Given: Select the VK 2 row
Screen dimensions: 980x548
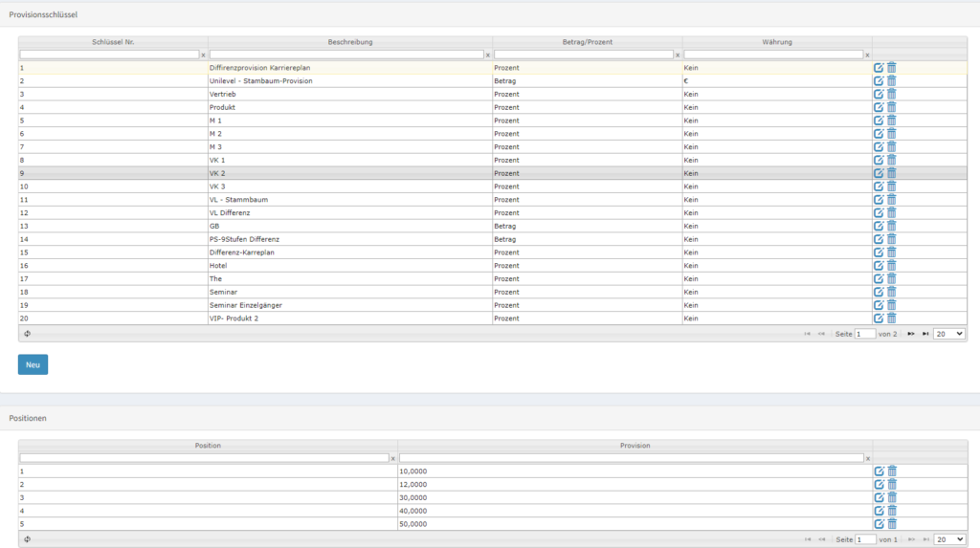Looking at the screenshot, I should tap(350, 173).
